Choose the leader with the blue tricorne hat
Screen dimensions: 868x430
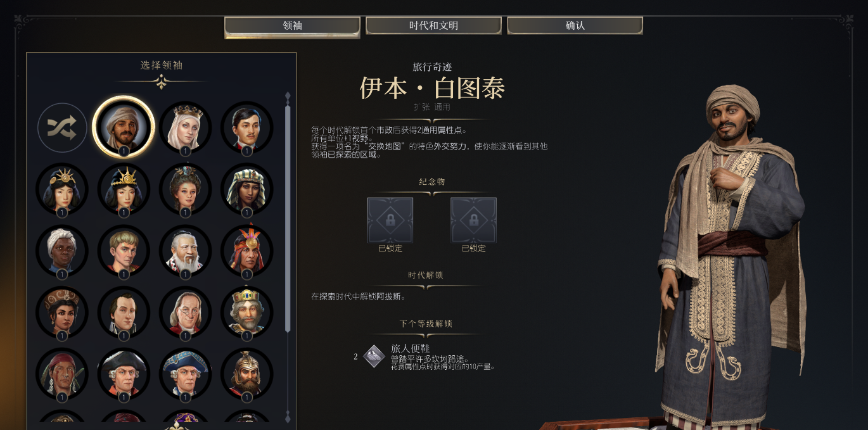coord(185,374)
